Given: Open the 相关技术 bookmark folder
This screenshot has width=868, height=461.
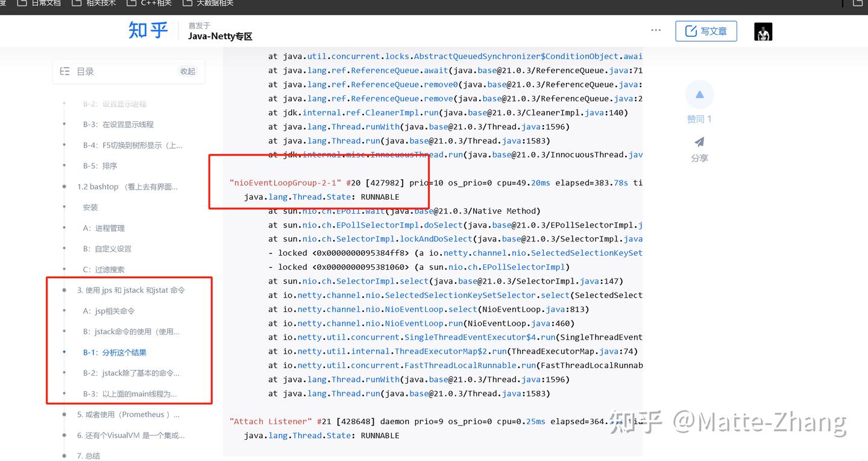Looking at the screenshot, I should coord(93,3).
